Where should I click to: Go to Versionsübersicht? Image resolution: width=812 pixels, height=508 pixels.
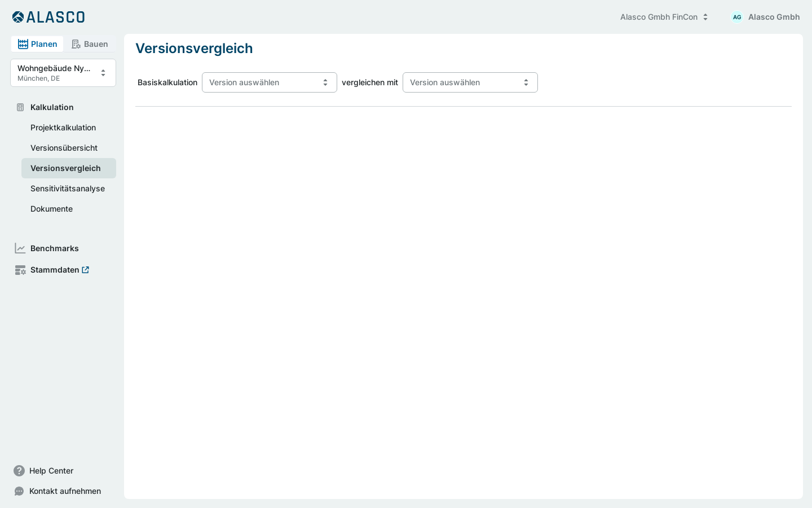pos(64,148)
